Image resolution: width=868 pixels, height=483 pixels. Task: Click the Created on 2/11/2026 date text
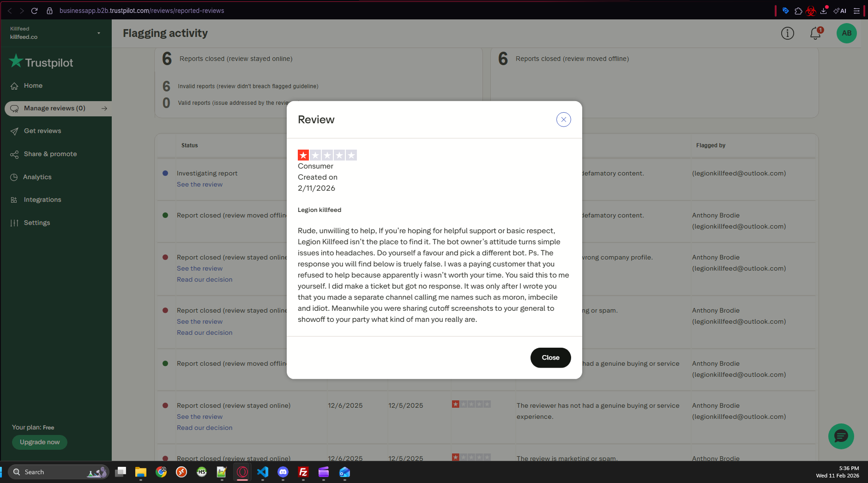click(x=318, y=183)
